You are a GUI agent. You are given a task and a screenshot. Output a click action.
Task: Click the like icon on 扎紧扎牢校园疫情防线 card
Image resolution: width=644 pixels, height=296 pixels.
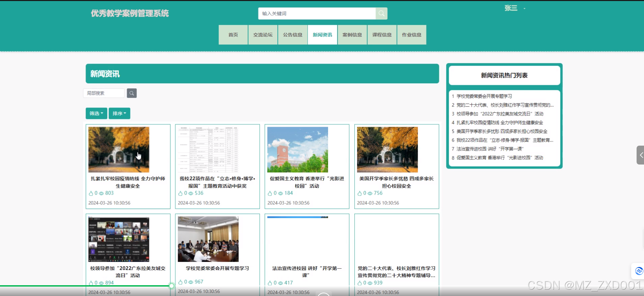pos(91,194)
